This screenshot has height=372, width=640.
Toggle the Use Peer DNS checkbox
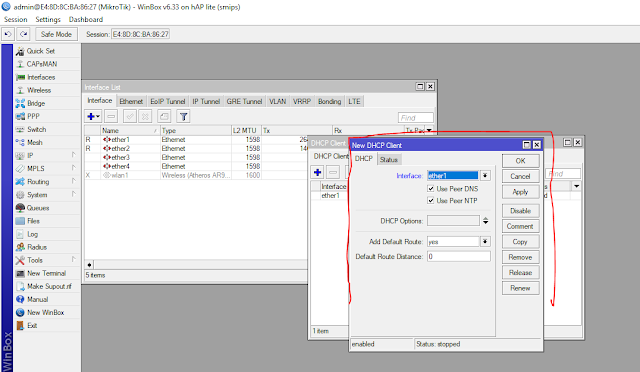click(431, 189)
